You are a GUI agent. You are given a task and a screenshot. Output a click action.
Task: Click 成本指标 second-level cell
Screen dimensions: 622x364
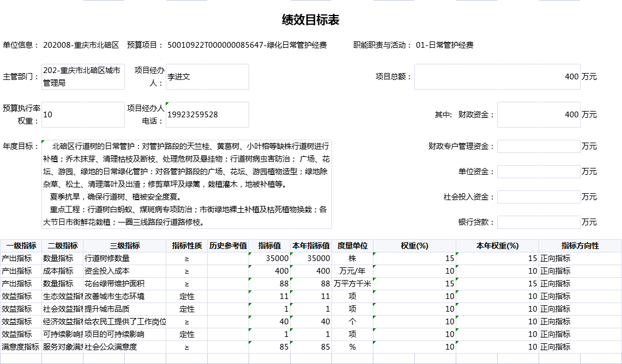(x=62, y=271)
